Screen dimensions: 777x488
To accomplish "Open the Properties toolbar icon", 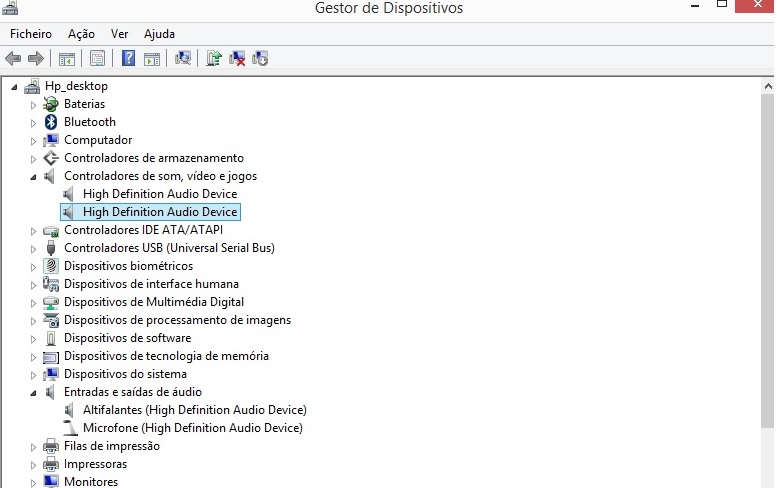I will pyautogui.click(x=97, y=58).
